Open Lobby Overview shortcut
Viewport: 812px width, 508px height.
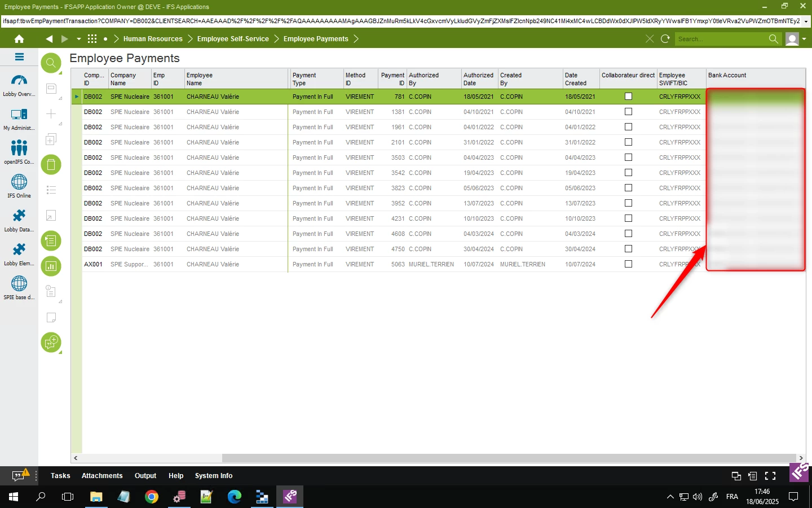click(19, 86)
